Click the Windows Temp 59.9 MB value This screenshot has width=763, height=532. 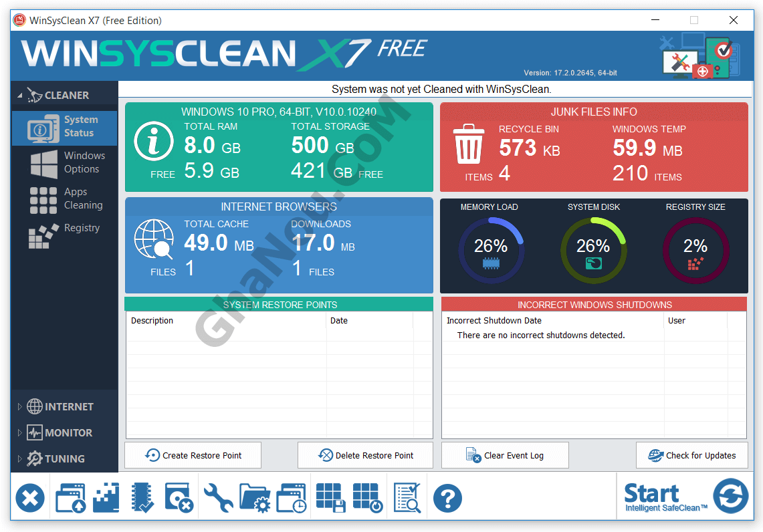tap(648, 148)
